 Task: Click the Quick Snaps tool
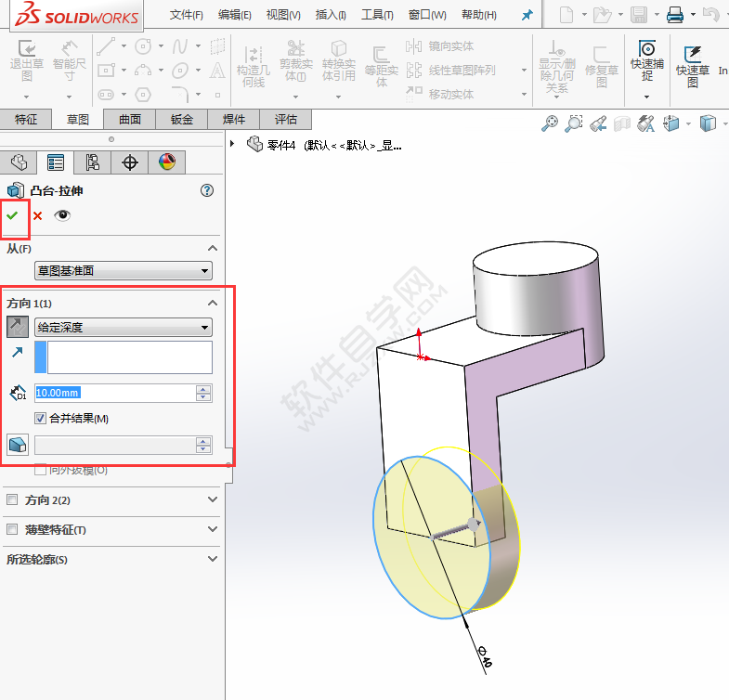point(647,61)
